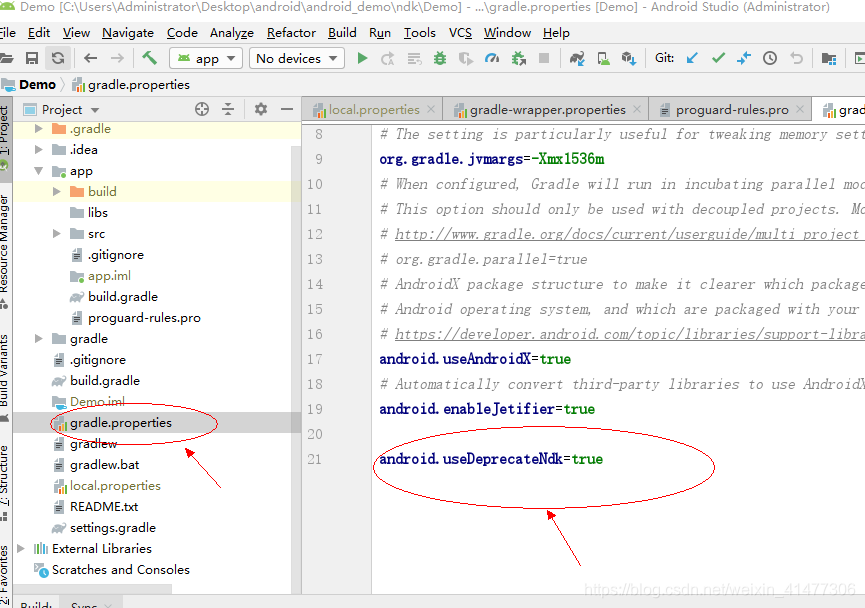This screenshot has height=608, width=865.
Task: Click the Stop square icon
Action: point(544,58)
